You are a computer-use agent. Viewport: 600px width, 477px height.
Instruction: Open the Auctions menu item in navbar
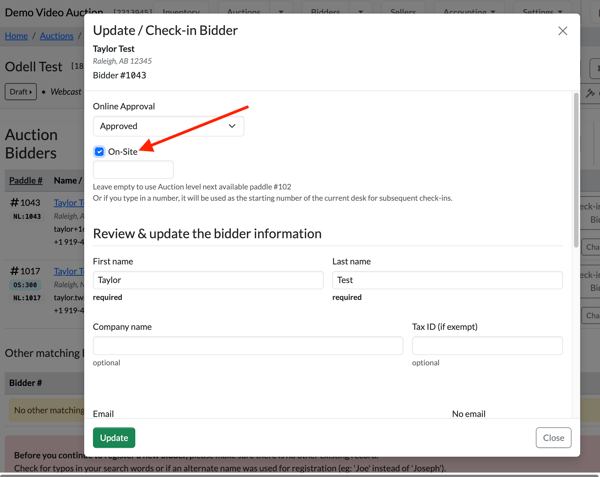pyautogui.click(x=244, y=11)
